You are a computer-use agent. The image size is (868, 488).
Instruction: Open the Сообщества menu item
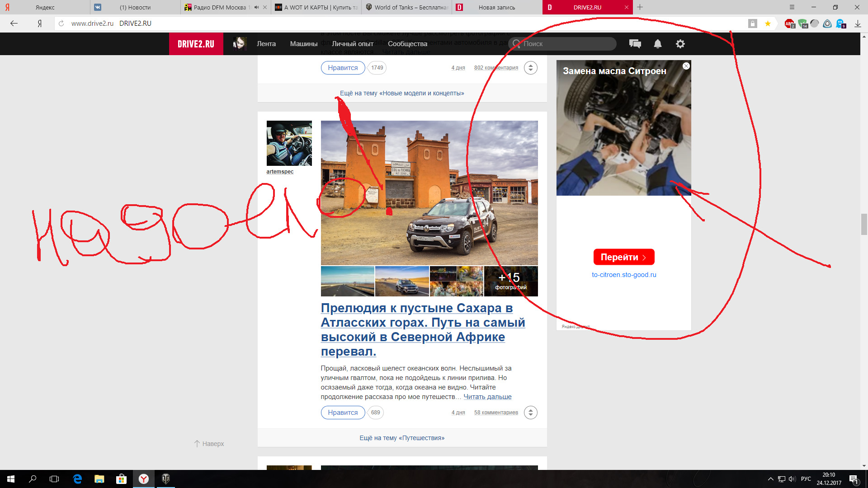(x=407, y=44)
